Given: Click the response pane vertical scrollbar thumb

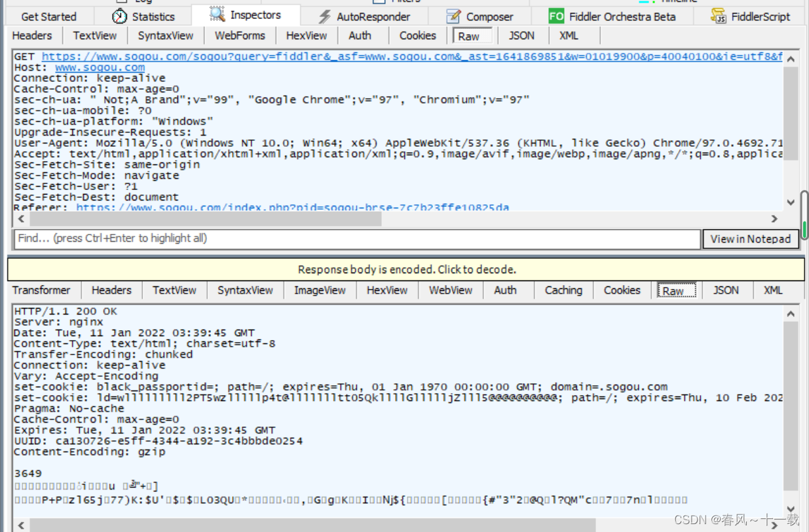Looking at the screenshot, I should click(x=791, y=406).
